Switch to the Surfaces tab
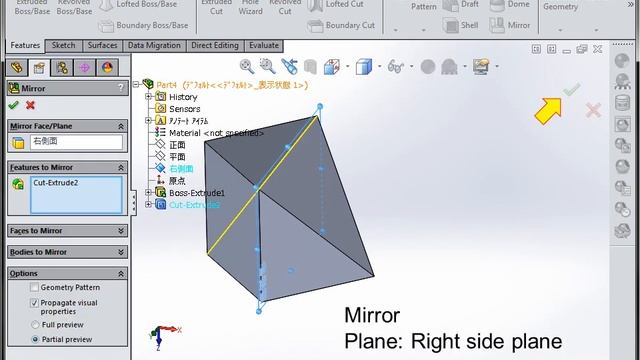640x360 pixels. [102, 45]
